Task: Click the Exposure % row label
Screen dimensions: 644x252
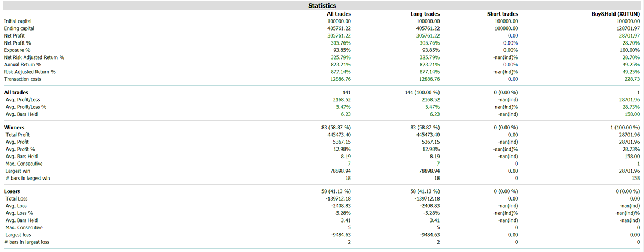Action: pyautogui.click(x=17, y=50)
